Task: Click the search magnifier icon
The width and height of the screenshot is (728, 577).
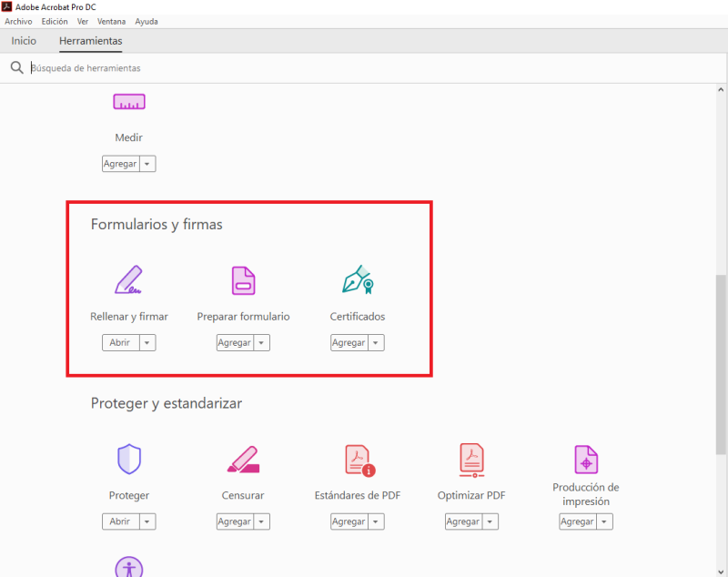Action: point(16,68)
